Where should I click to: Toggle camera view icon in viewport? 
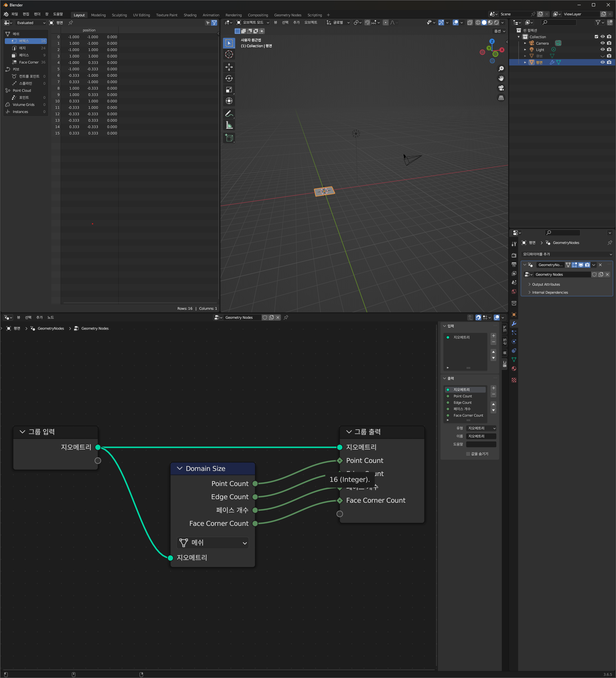click(x=501, y=88)
